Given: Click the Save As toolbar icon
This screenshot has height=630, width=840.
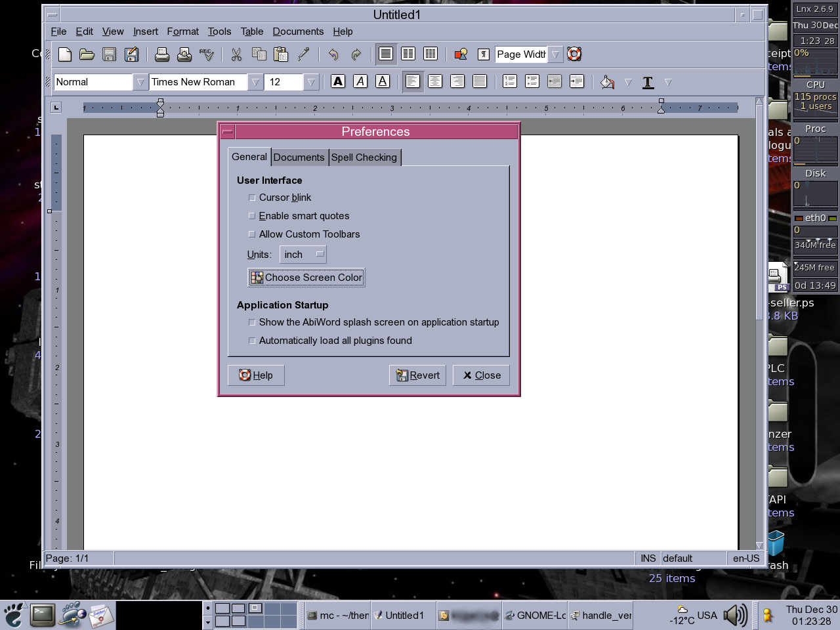Looking at the screenshot, I should coord(131,54).
